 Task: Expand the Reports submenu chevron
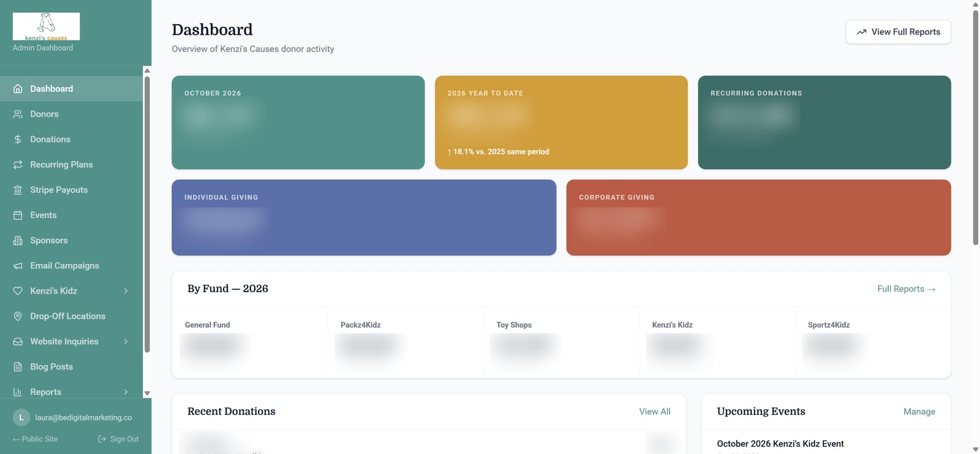pos(126,392)
